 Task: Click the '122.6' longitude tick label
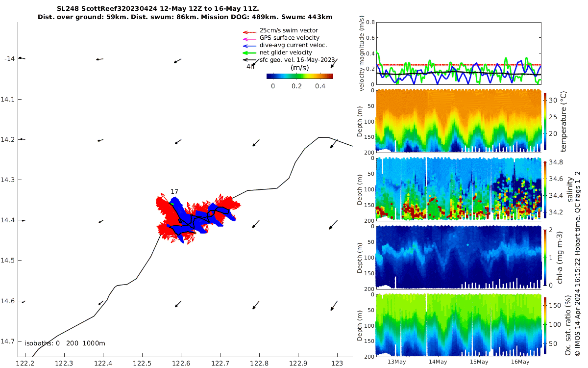[181, 363]
